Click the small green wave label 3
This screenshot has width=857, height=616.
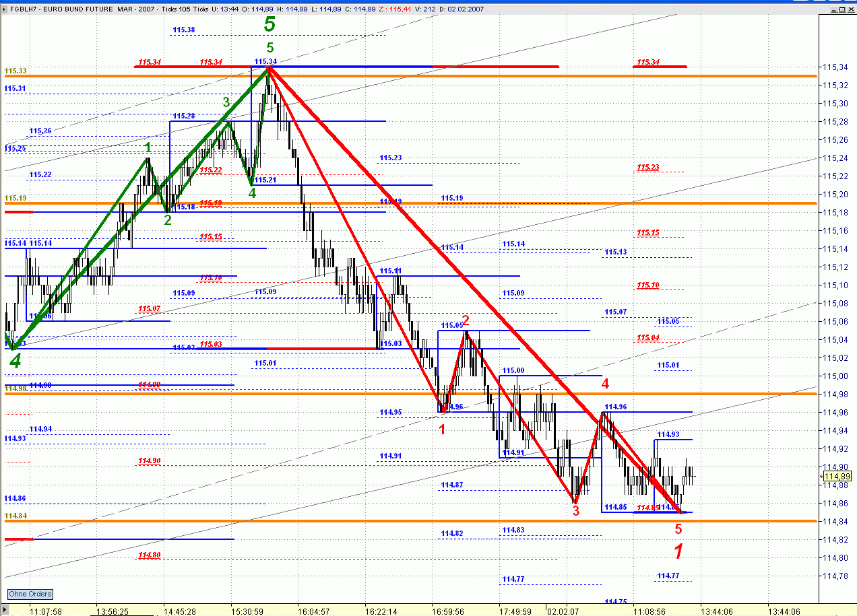226,102
